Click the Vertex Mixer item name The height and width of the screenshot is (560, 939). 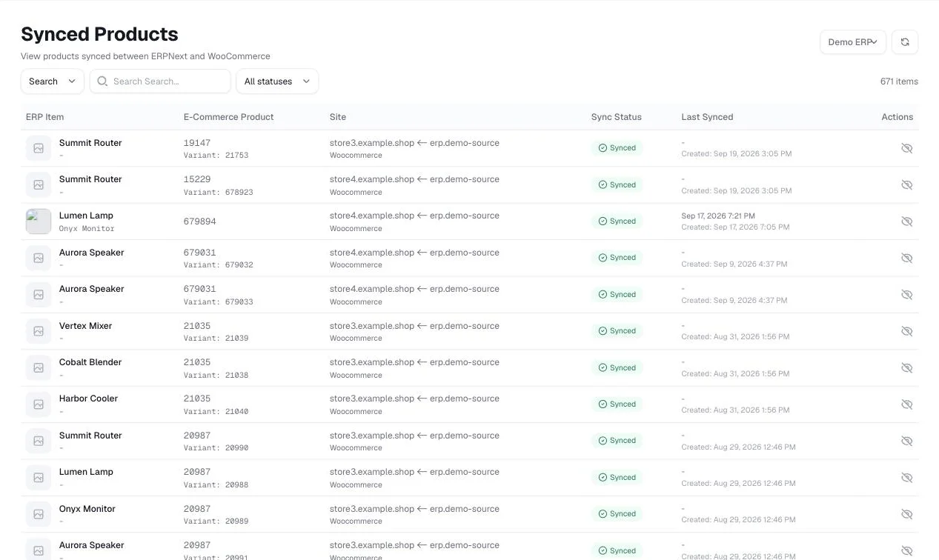86,326
